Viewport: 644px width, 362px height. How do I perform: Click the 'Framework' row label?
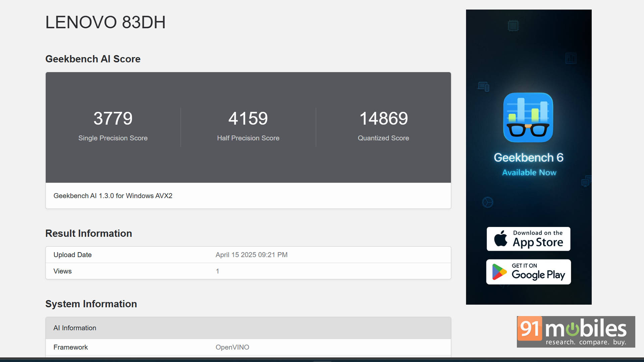click(70, 347)
